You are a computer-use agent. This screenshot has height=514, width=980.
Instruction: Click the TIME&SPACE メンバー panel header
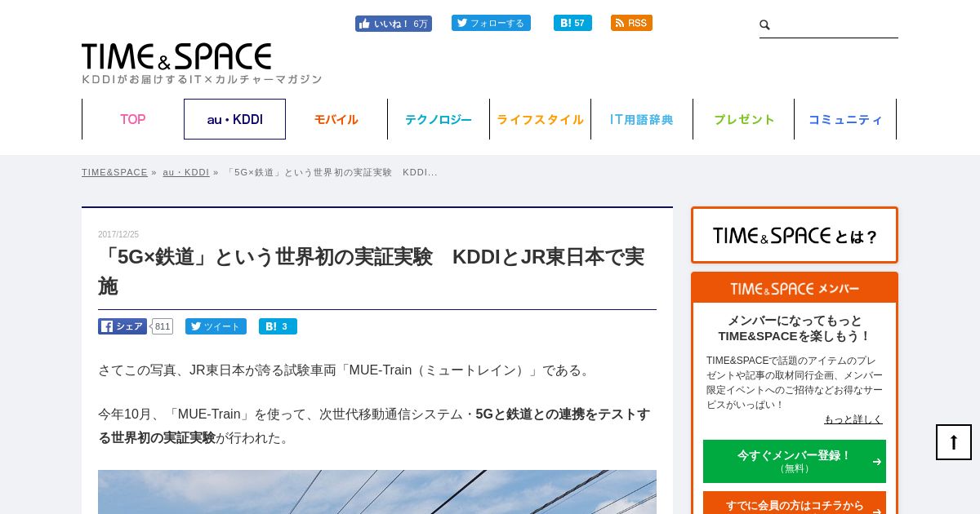pos(795,288)
